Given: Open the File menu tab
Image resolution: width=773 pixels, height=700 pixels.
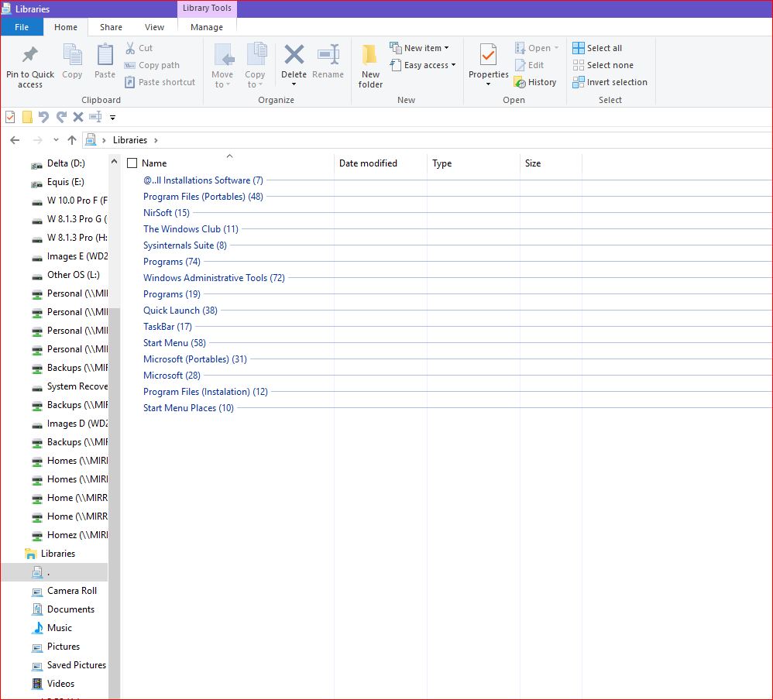Looking at the screenshot, I should (x=22, y=27).
